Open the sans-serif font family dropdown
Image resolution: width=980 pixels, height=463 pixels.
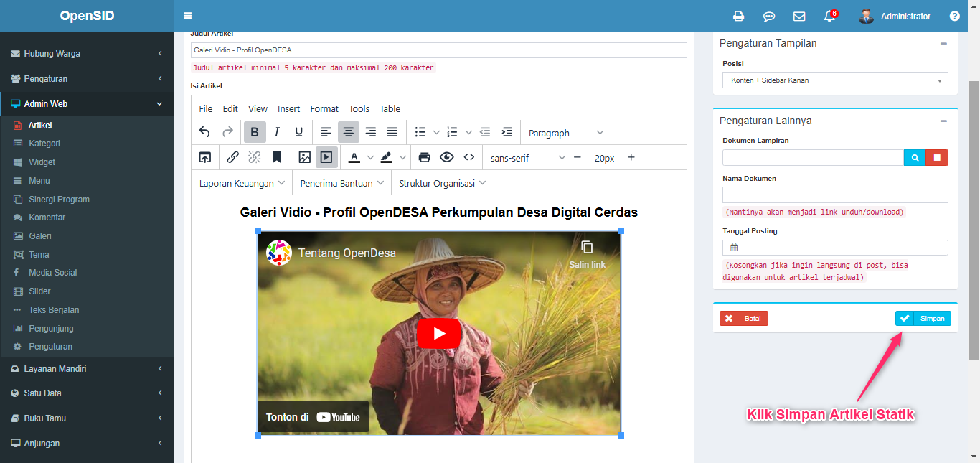[x=527, y=158]
